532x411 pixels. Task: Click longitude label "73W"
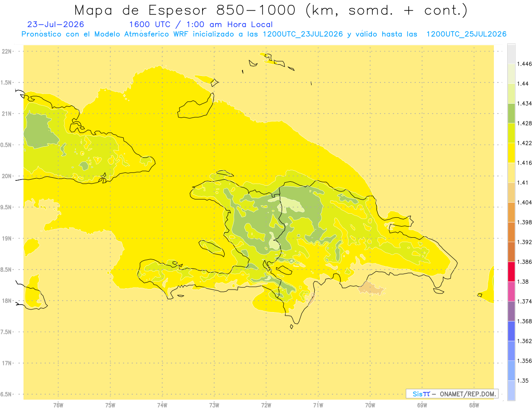(x=214, y=405)
